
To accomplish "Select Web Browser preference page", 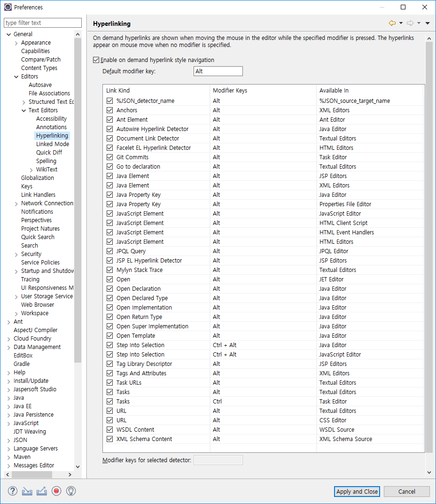I will 38,305.
